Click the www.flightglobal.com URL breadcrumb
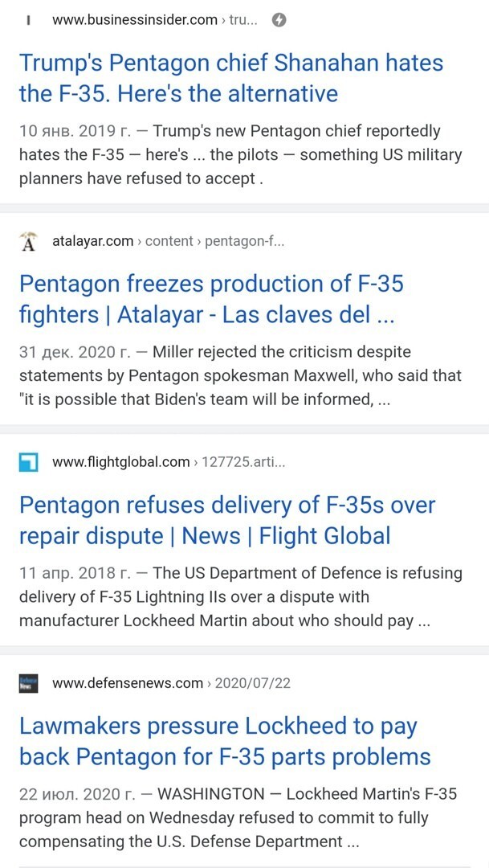The width and height of the screenshot is (489, 868). click(x=169, y=461)
